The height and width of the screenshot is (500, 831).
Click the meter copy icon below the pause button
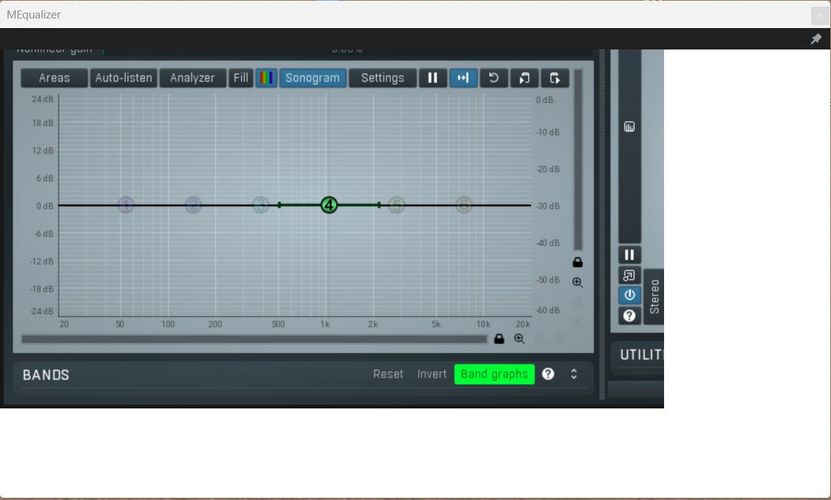coord(630,275)
